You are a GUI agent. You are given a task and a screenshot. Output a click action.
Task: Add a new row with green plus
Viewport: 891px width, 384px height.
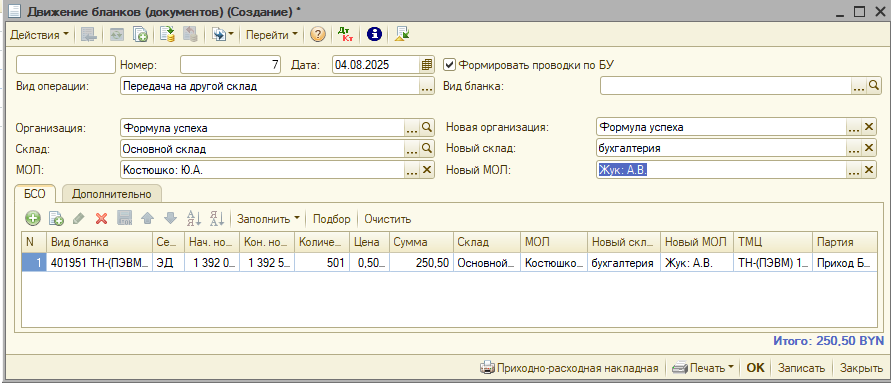tap(34, 218)
